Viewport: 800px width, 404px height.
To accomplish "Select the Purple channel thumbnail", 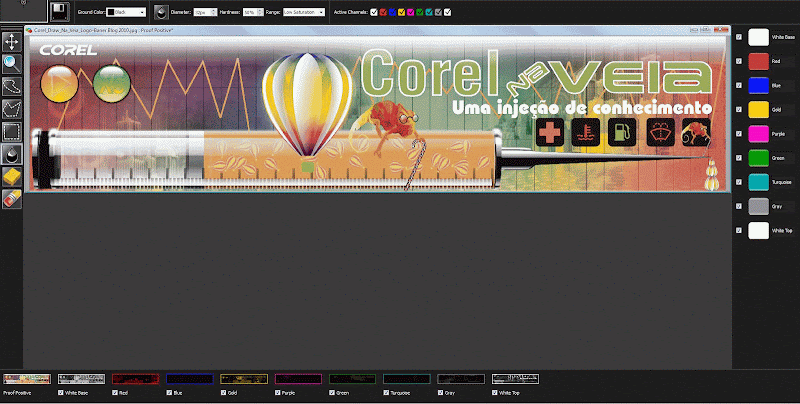I will 298,379.
